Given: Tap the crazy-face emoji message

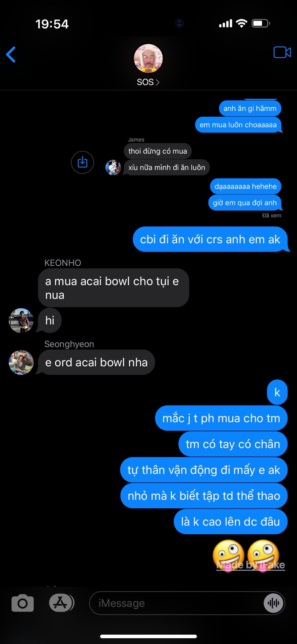Looking at the screenshot, I should click(246, 555).
